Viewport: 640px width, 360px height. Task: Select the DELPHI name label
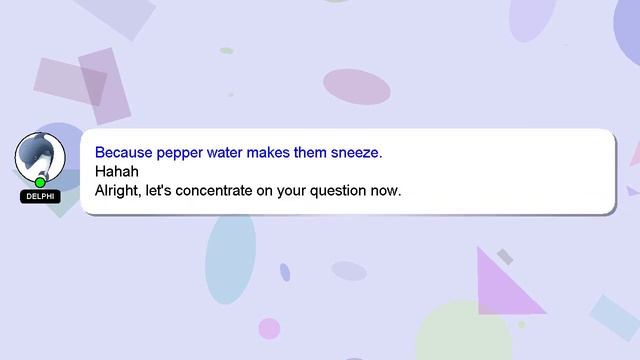point(40,197)
